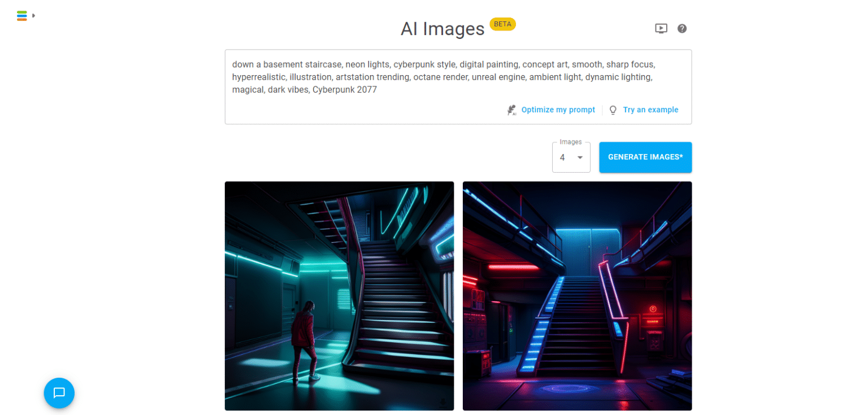Open the Images count dropdown arrow

click(580, 158)
